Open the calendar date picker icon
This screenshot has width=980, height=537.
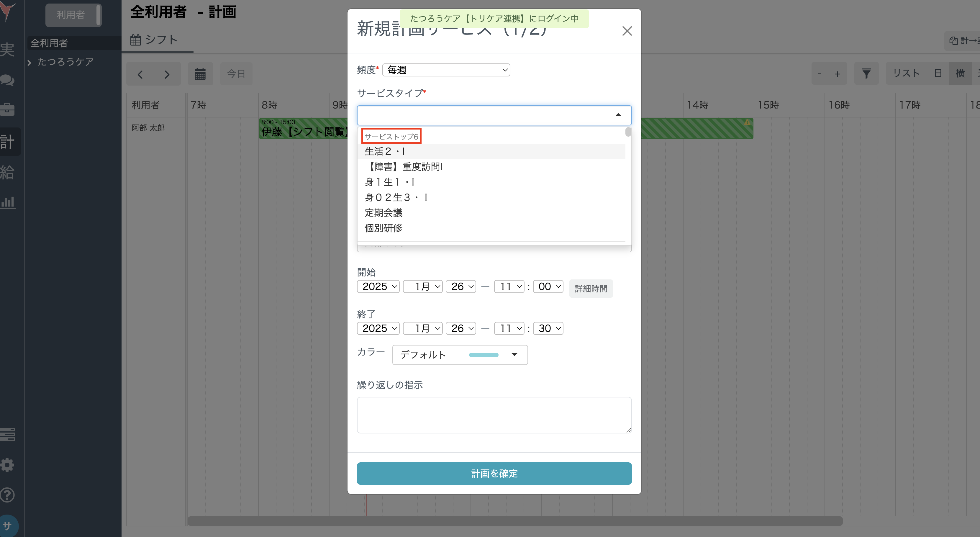coord(201,73)
